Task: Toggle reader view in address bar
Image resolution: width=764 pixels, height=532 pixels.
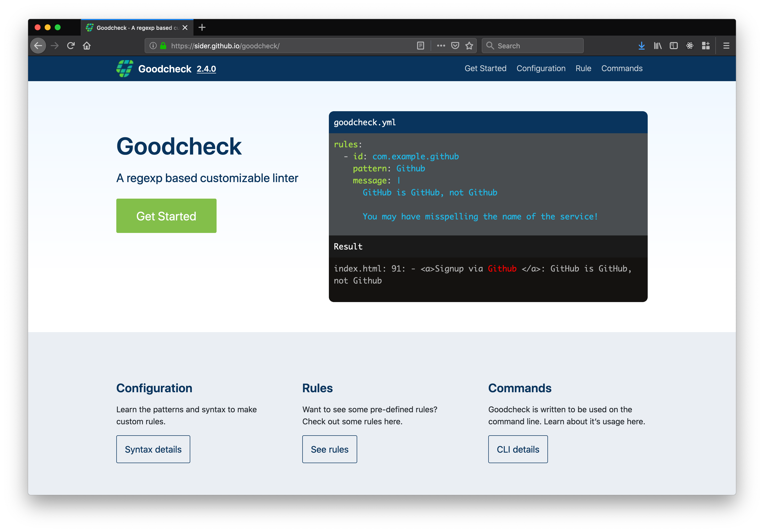Action: coord(420,46)
